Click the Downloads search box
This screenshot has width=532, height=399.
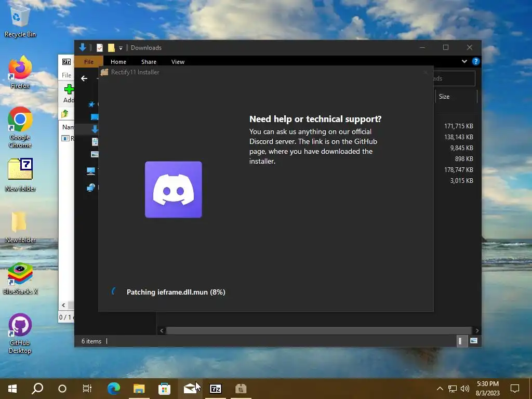(x=454, y=79)
